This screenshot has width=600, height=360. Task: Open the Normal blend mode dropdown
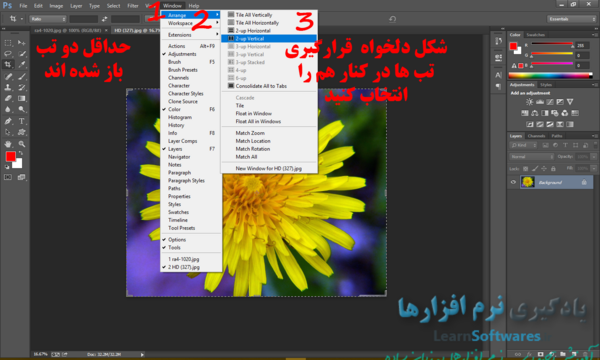tap(532, 156)
